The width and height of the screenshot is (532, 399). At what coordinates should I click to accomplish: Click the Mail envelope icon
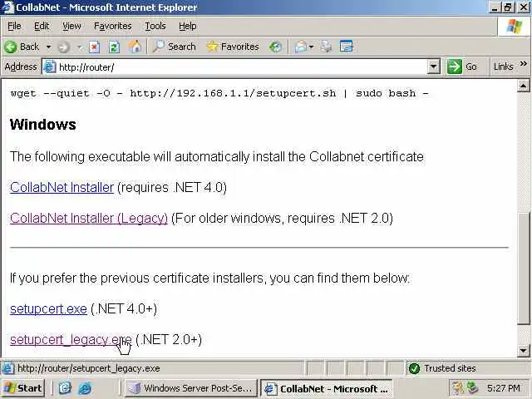pyautogui.click(x=301, y=47)
